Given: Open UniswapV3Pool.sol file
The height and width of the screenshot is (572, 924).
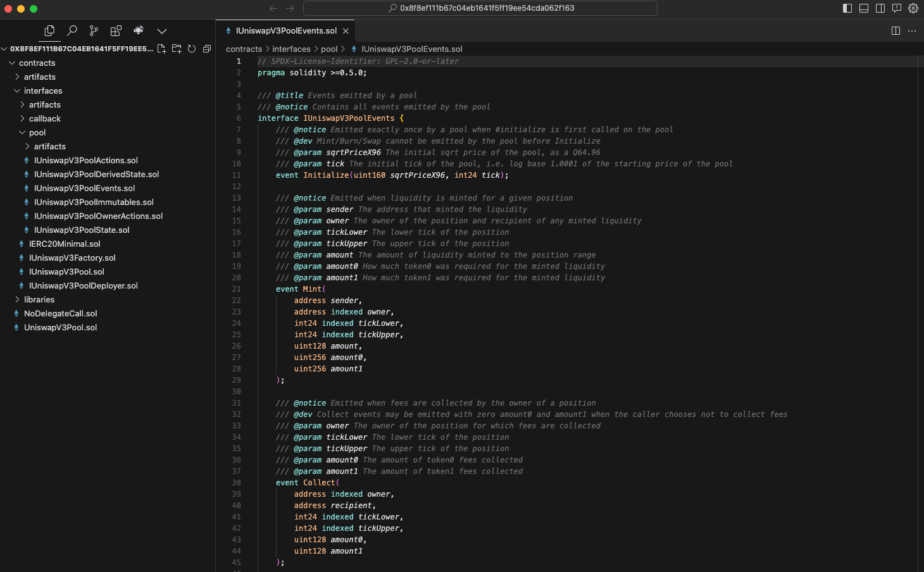Looking at the screenshot, I should (61, 327).
